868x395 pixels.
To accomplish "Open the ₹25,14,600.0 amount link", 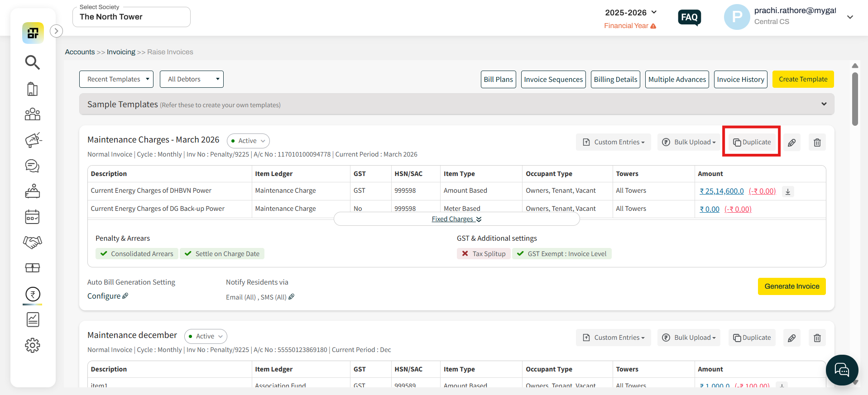I will click(x=722, y=191).
